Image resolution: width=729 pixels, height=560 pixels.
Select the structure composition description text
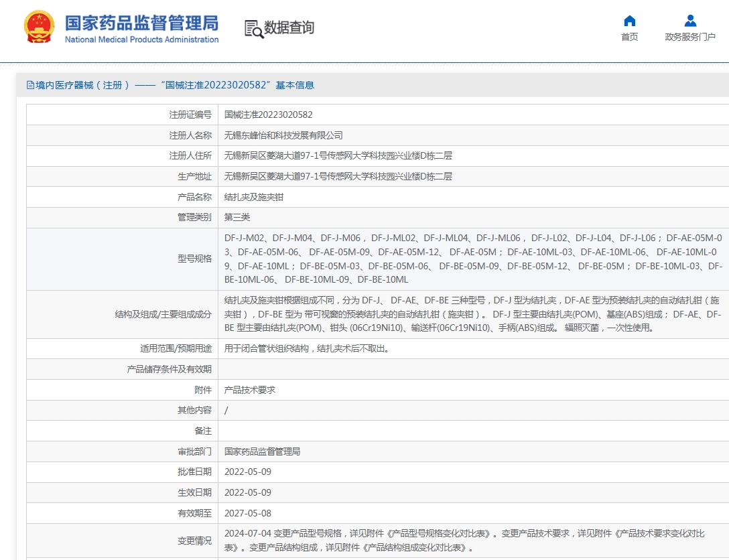473,314
